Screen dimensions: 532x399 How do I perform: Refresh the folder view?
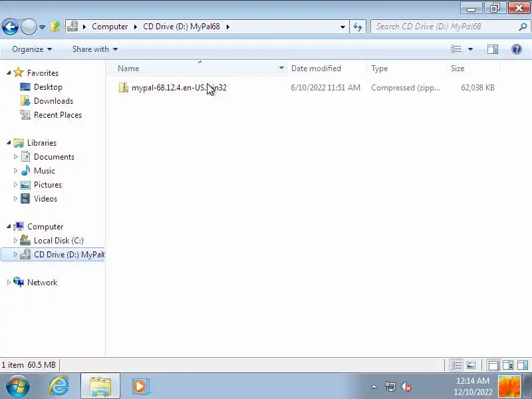(358, 27)
